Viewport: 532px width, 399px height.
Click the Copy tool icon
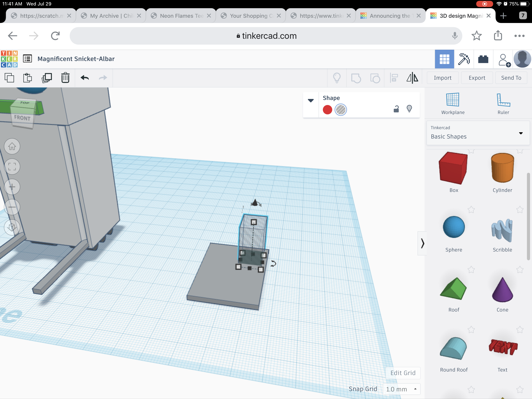pos(9,78)
